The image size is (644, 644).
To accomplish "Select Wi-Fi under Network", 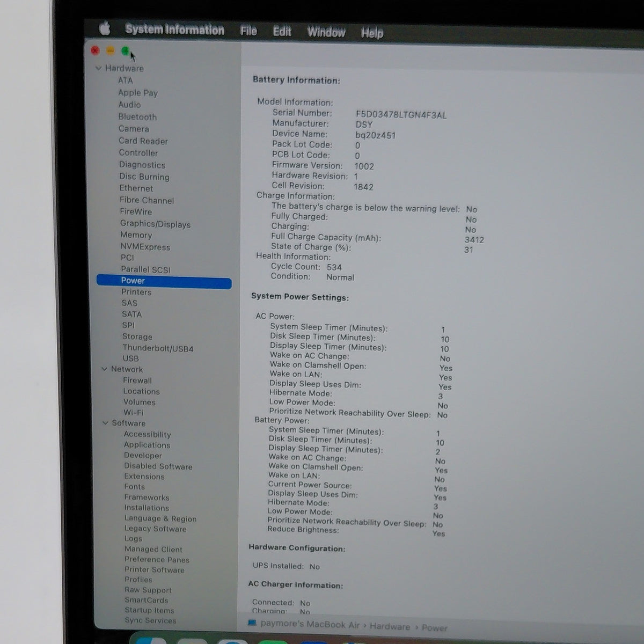I will [134, 413].
